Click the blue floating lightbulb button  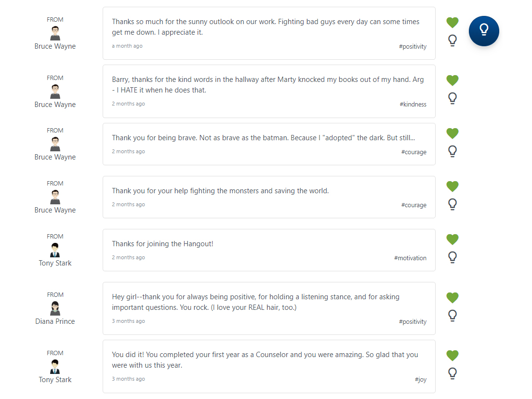coord(484,31)
